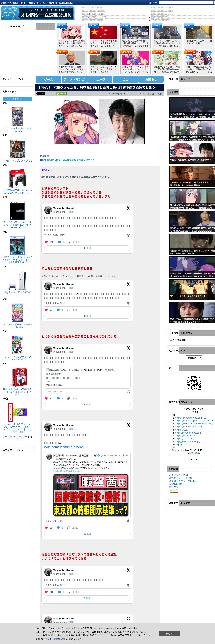215x644 pixels.
Task: Click the X logo on the 2:04 tweet
Action: pos(128,284)
